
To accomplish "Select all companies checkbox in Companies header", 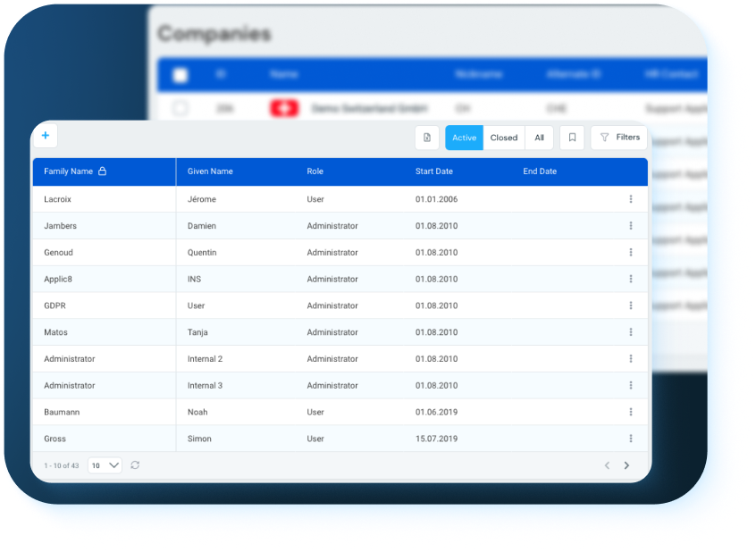I will tap(181, 75).
